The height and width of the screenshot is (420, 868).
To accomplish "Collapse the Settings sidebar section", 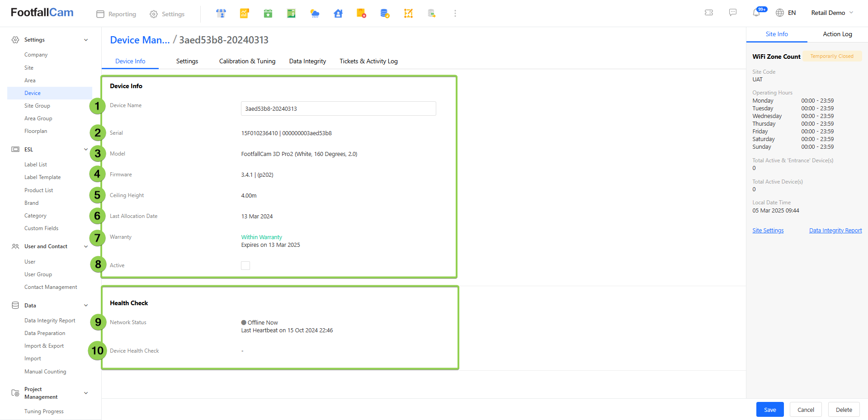I will [86, 40].
